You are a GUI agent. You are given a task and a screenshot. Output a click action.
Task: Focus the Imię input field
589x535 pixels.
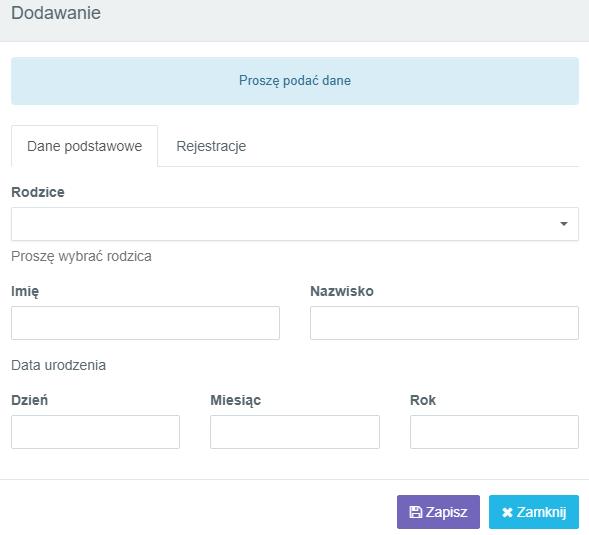[x=145, y=323]
